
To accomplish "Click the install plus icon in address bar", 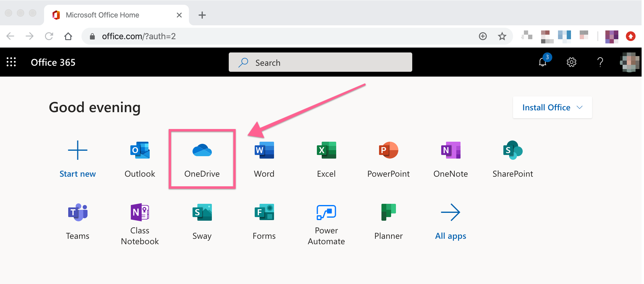I will [x=483, y=36].
